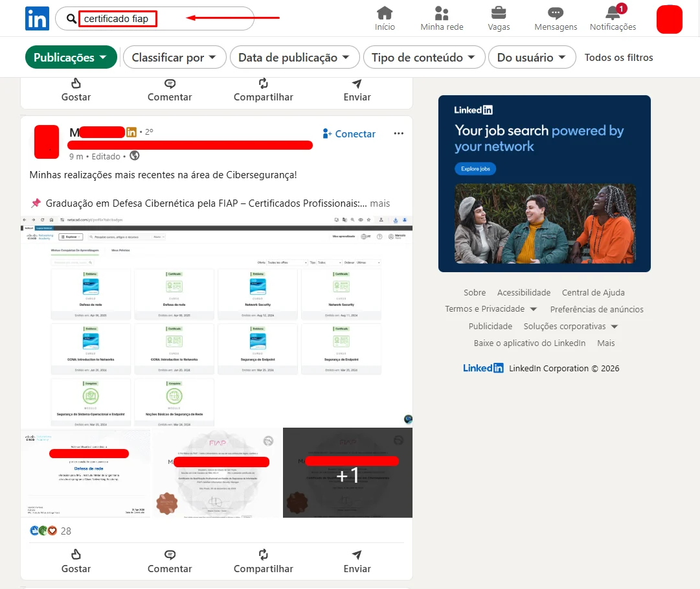The image size is (700, 589).
Task: Click the footer LinkedIn logo
Action: (483, 368)
